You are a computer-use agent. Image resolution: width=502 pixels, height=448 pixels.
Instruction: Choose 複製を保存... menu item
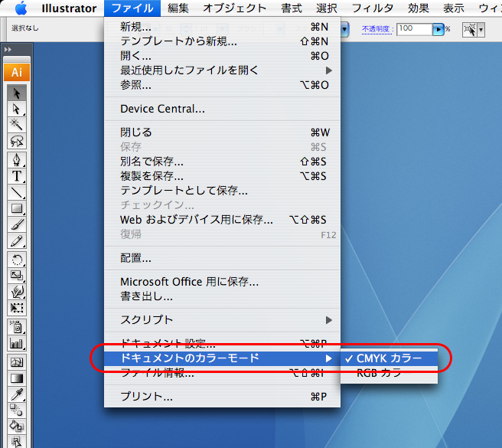click(x=222, y=176)
